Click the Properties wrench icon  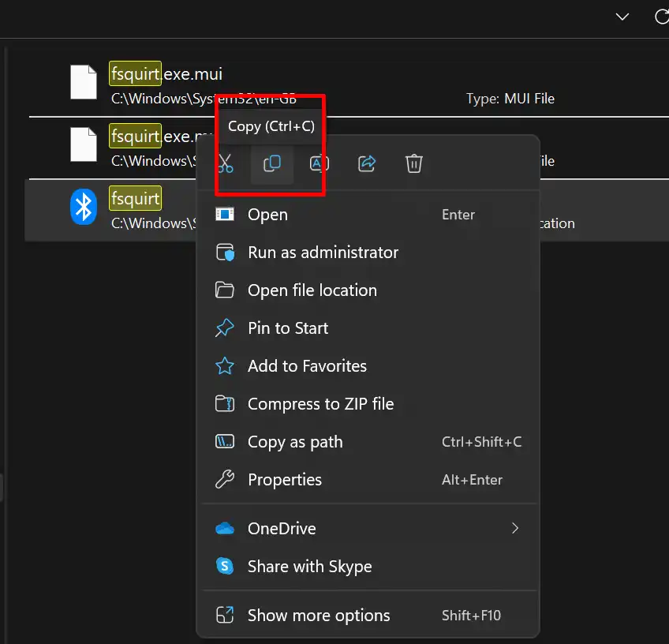tap(225, 479)
